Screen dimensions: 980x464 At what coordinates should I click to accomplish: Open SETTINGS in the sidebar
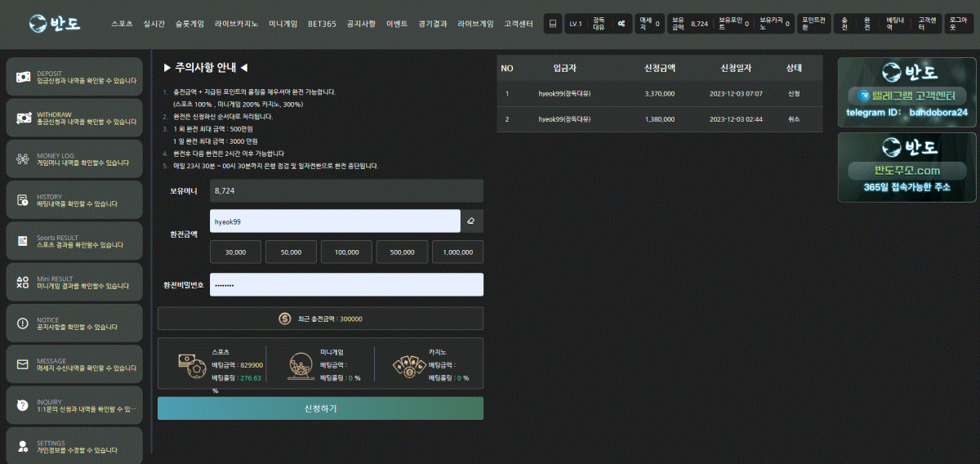73,446
